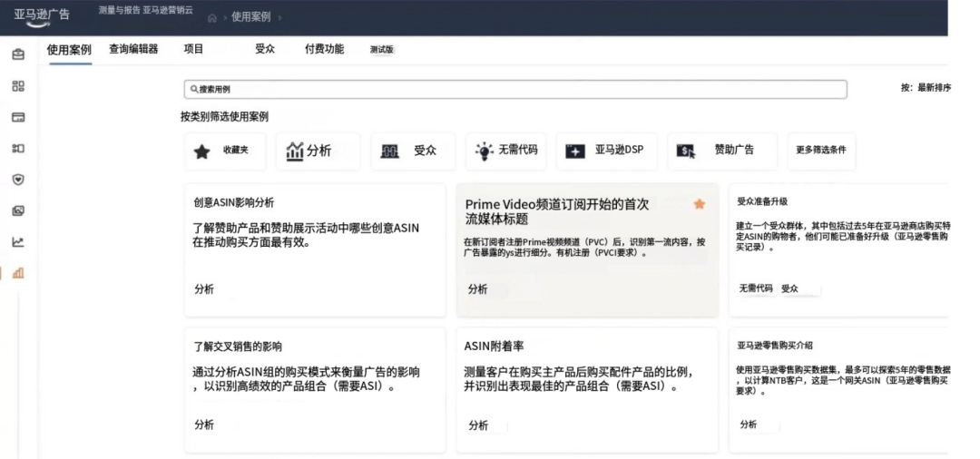Click 受众 tag on 受众准备升级 card
Image resolution: width=980 pixels, height=459 pixels.
pos(790,288)
